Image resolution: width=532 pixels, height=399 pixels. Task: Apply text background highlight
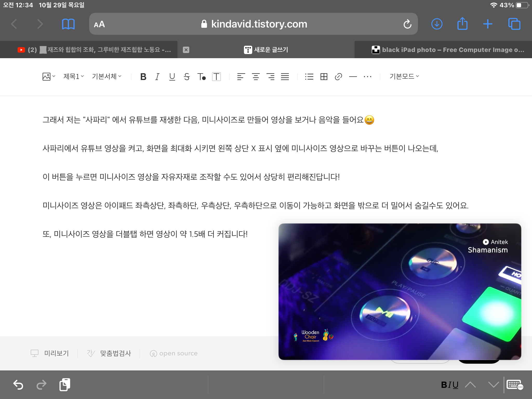click(216, 77)
